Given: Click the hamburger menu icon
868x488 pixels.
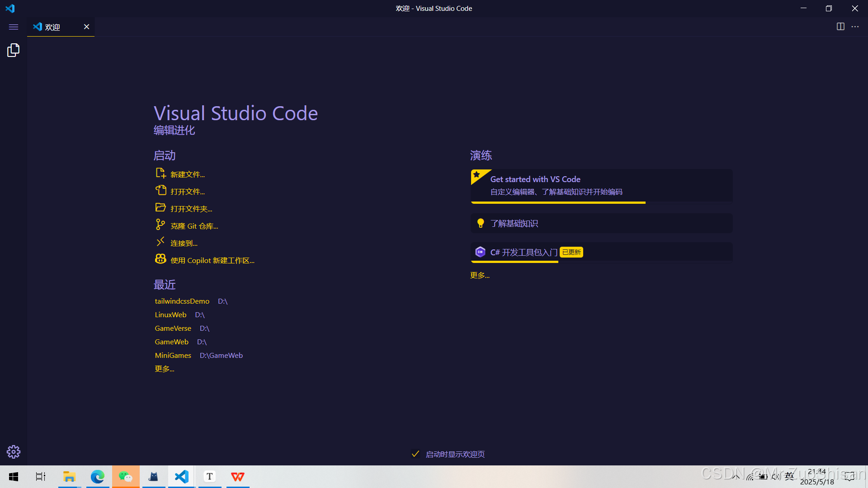Looking at the screenshot, I should pos(14,27).
